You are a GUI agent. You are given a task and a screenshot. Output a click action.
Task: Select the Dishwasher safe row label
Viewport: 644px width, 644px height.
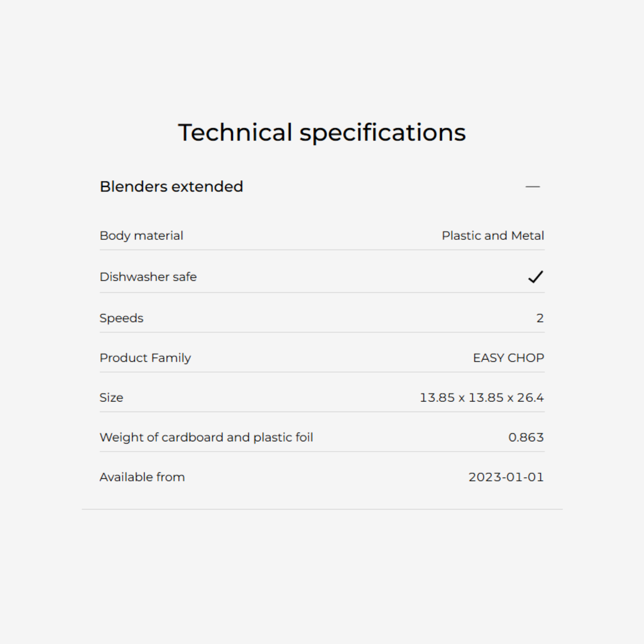click(x=148, y=277)
